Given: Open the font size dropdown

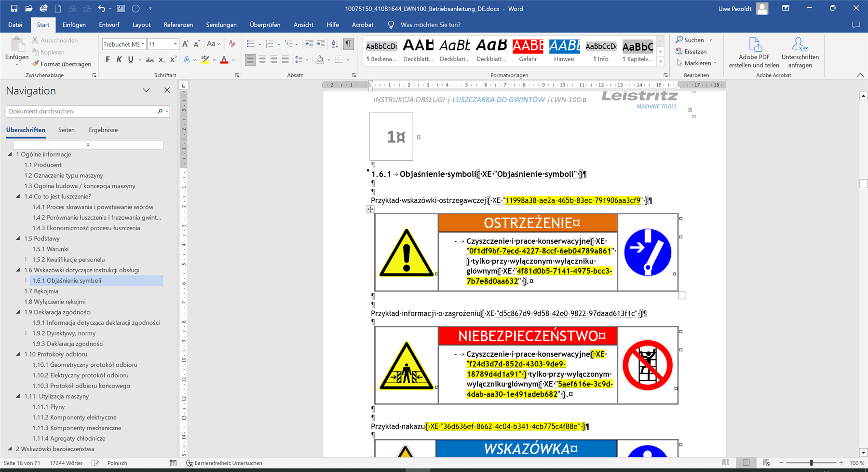Looking at the screenshot, I should click(176, 44).
